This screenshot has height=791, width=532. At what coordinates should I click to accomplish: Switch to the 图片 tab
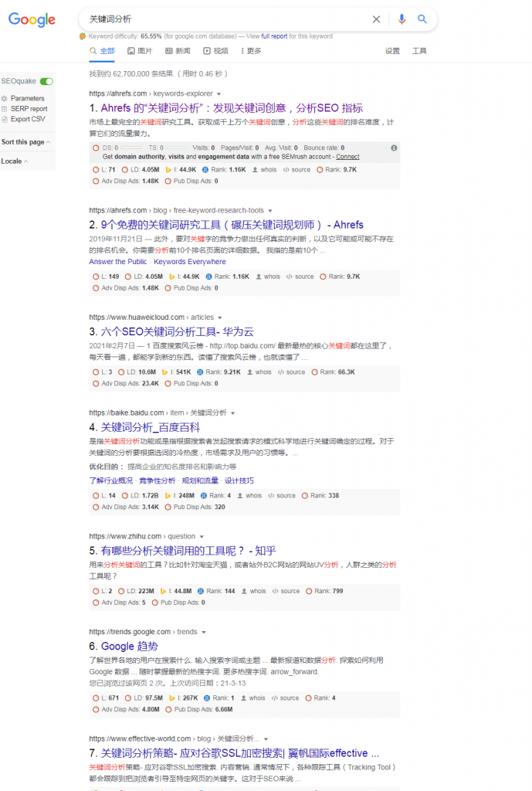click(x=140, y=51)
